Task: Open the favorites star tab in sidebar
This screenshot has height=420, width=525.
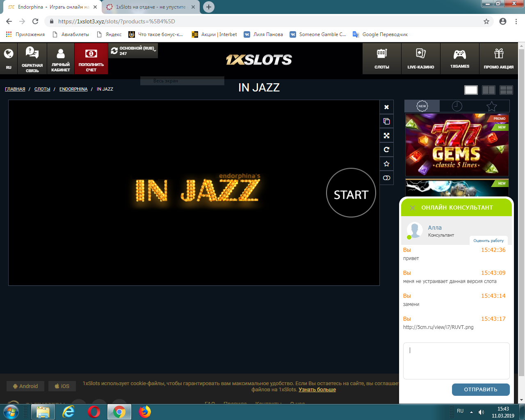Action: click(492, 106)
